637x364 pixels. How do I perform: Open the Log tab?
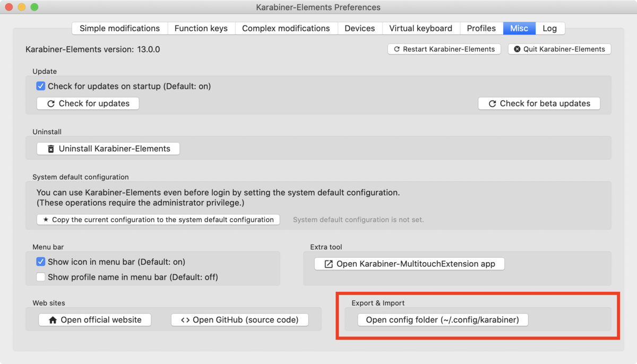[x=549, y=28]
